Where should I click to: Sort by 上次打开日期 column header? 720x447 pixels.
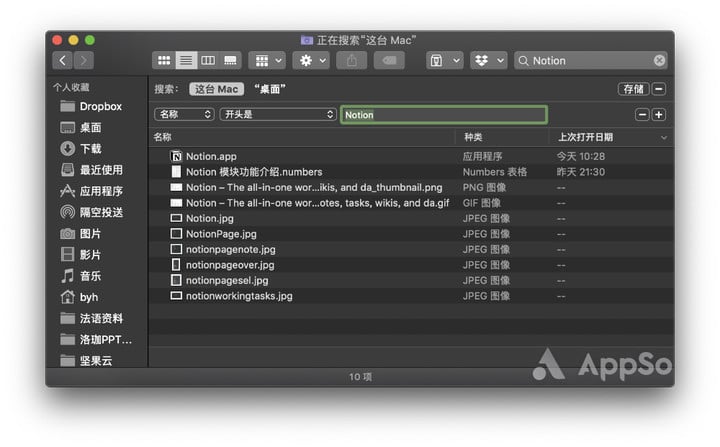click(585, 137)
